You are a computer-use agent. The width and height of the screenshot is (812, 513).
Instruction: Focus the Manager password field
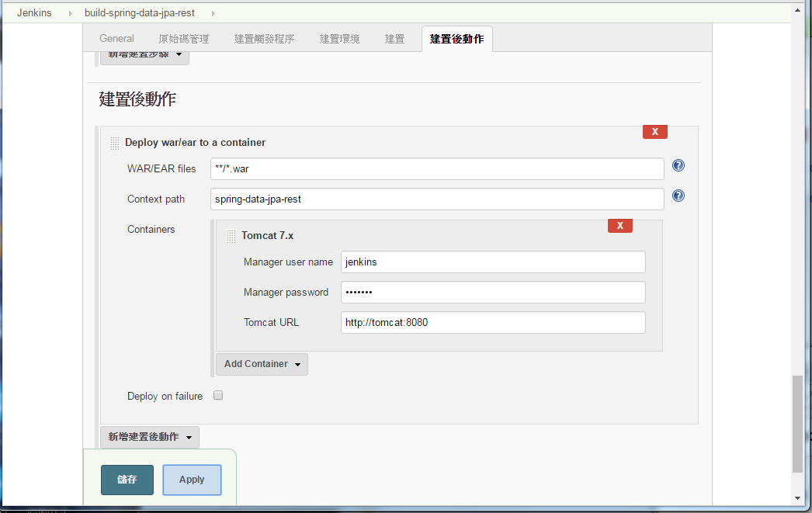pyautogui.click(x=493, y=292)
